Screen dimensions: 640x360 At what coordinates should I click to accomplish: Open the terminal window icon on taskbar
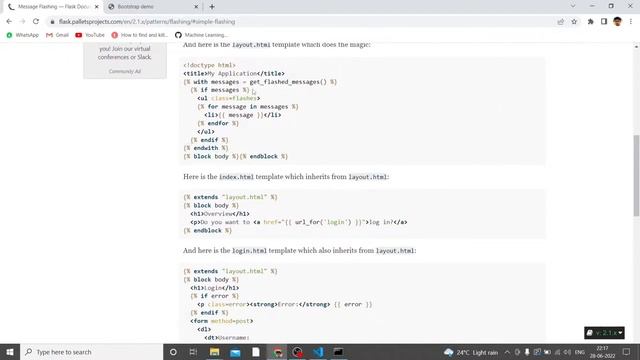click(x=338, y=352)
